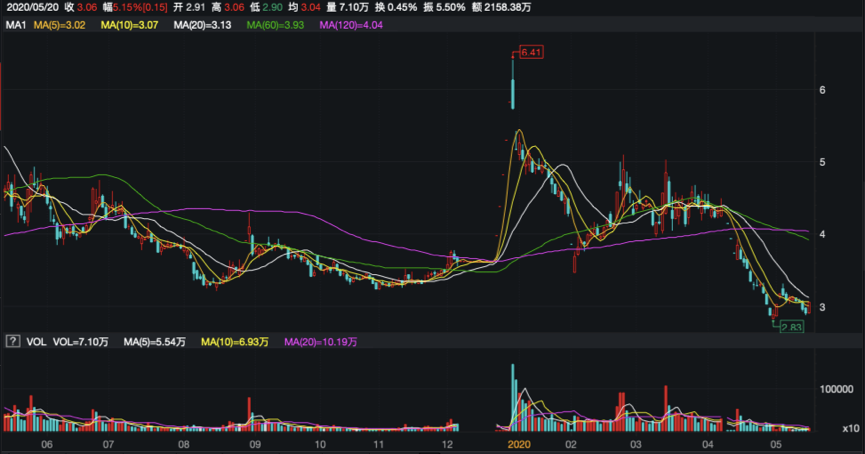Viewport: 865px width, 454px height.
Task: Click the tall gap-up candlestick below 6.41
Action: click(512, 90)
